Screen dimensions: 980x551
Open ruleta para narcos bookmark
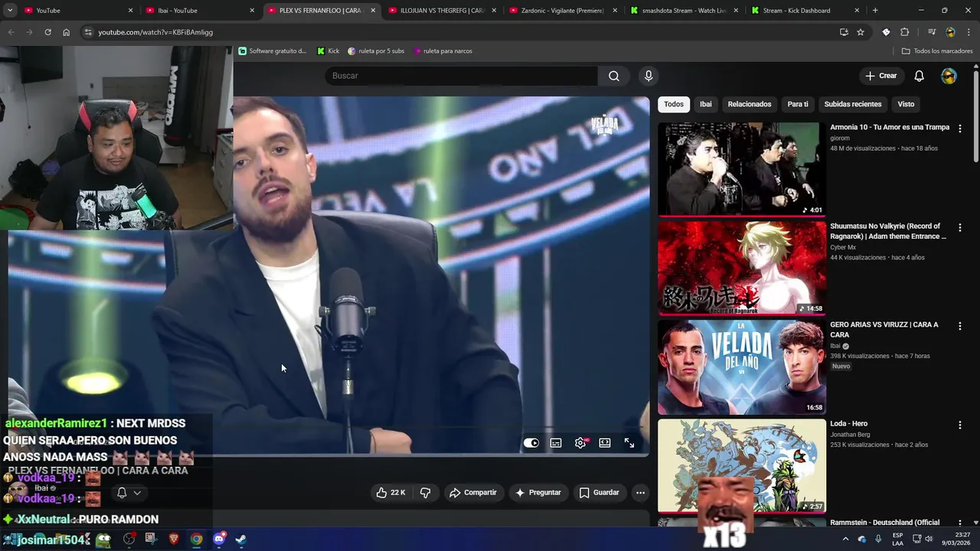[443, 51]
